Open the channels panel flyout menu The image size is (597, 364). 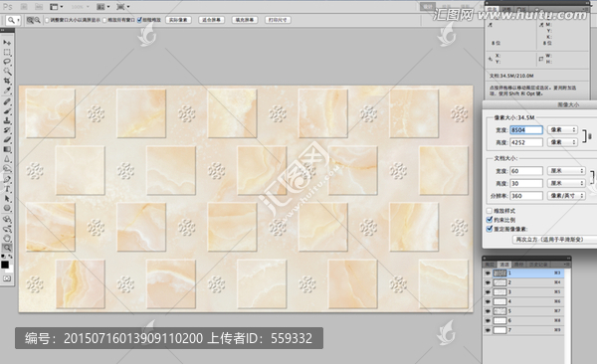pos(567,265)
